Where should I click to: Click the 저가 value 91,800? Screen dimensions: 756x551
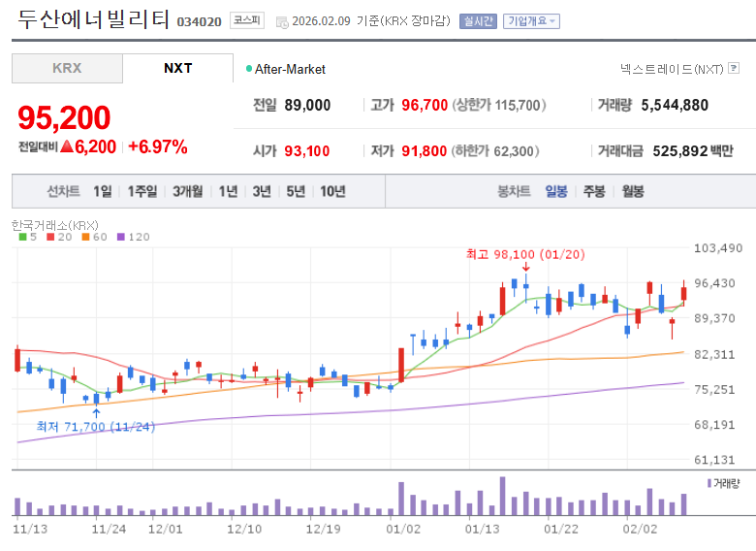(x=425, y=151)
